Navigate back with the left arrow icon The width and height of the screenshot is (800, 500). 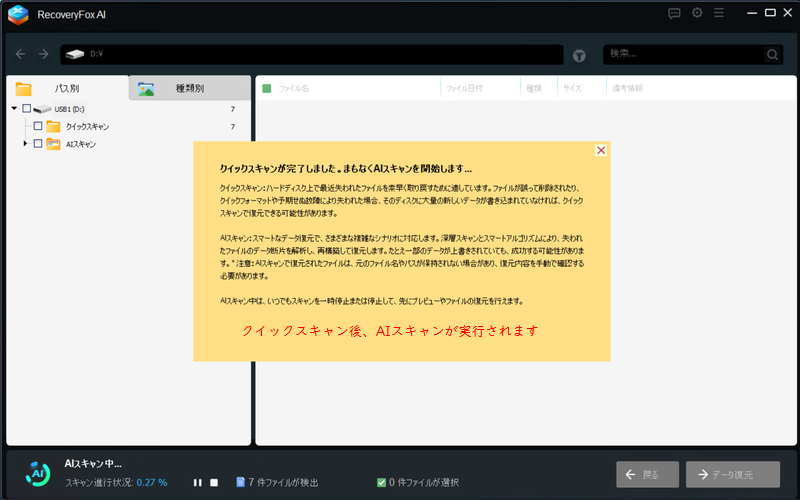click(21, 54)
